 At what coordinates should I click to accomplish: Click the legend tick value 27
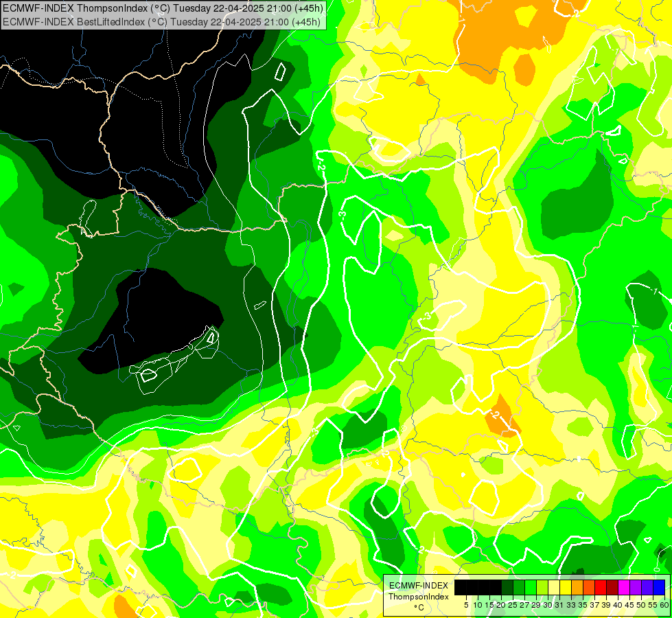[524, 605]
